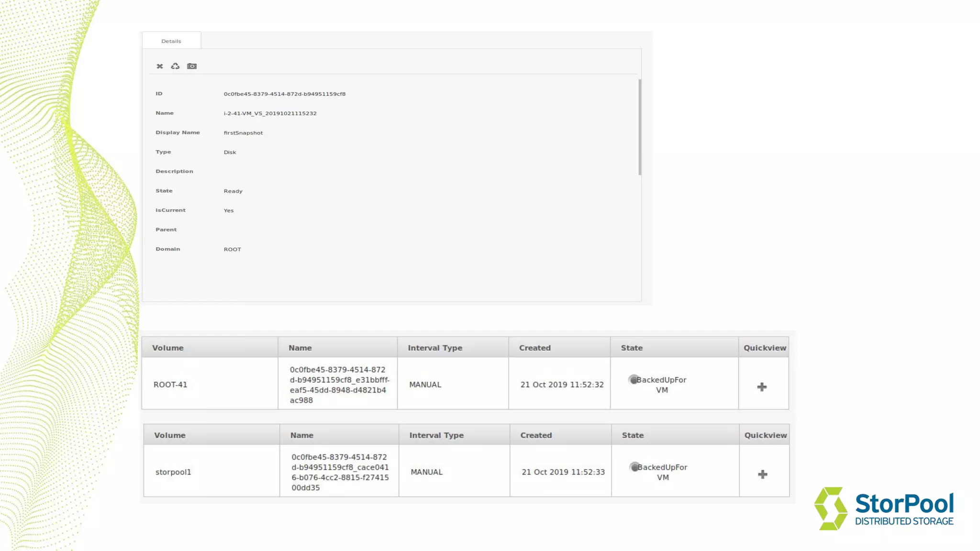Screen dimensions: 980x551
Task: Open quickview plus for storpool1 row
Action: pyautogui.click(x=763, y=474)
